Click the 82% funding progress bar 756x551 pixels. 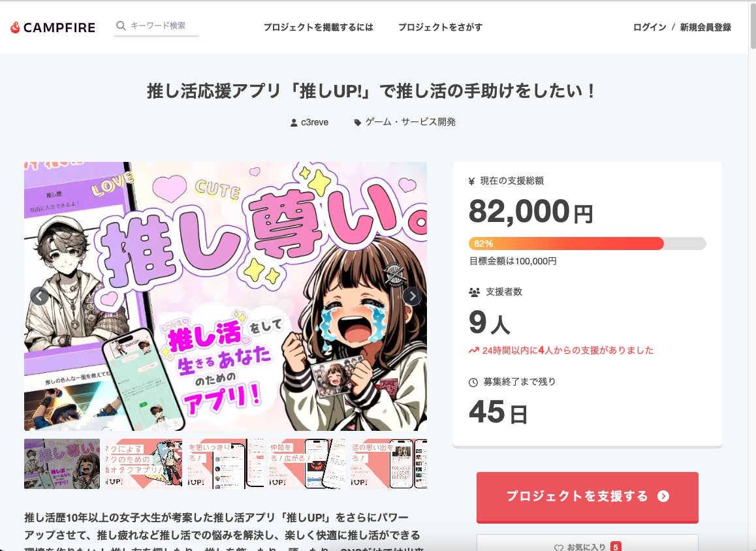[x=588, y=244]
